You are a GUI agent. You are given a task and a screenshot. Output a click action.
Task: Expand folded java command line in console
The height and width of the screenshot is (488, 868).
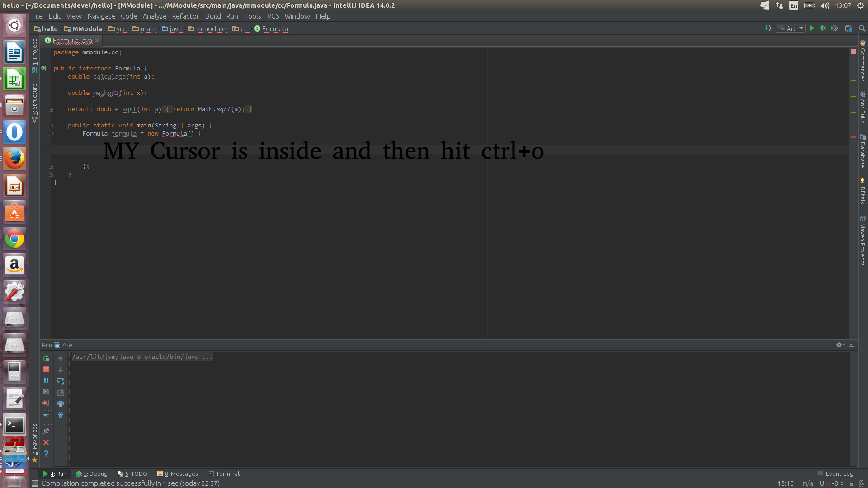(142, 357)
